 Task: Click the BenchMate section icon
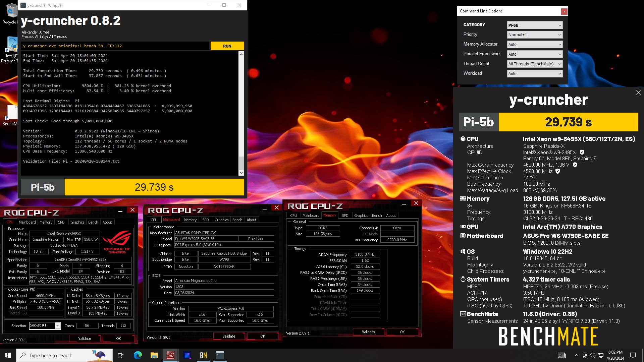(463, 314)
